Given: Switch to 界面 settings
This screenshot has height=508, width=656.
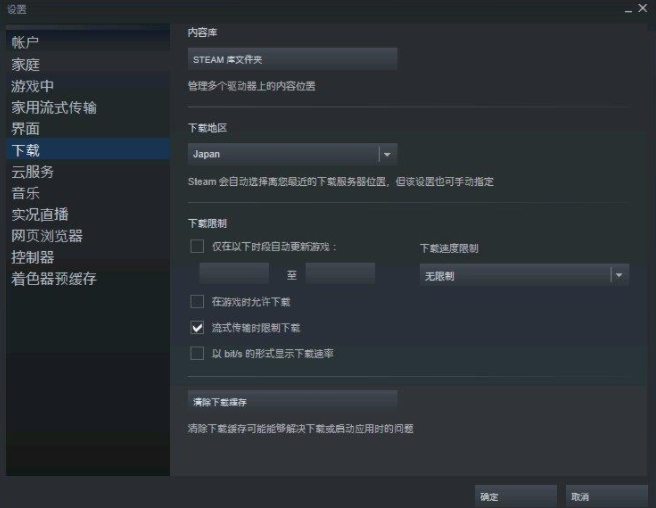Looking at the screenshot, I should [x=25, y=129].
